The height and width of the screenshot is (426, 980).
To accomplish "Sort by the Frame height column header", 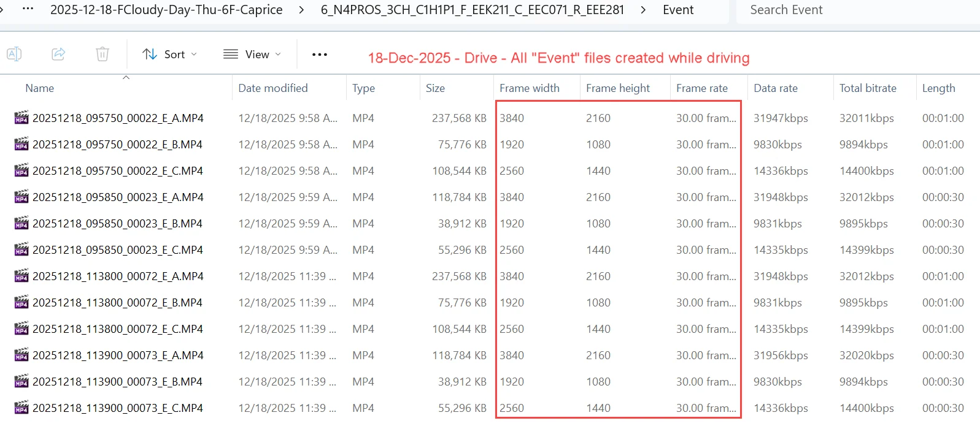I will (x=618, y=88).
